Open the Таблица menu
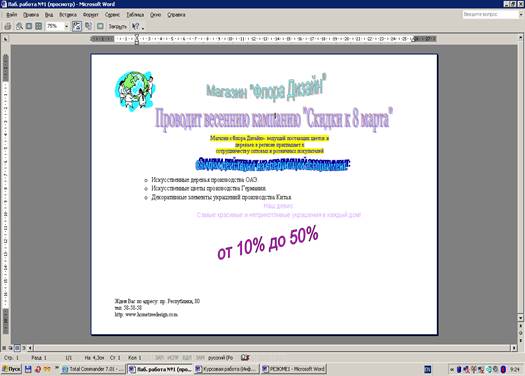Screen dimensions: 525x376 coord(135,15)
